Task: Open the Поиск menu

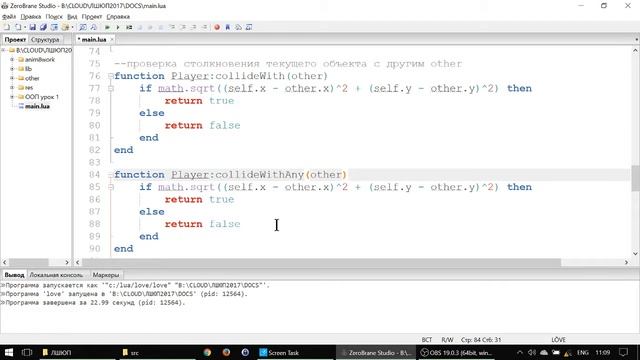Action: pos(54,17)
